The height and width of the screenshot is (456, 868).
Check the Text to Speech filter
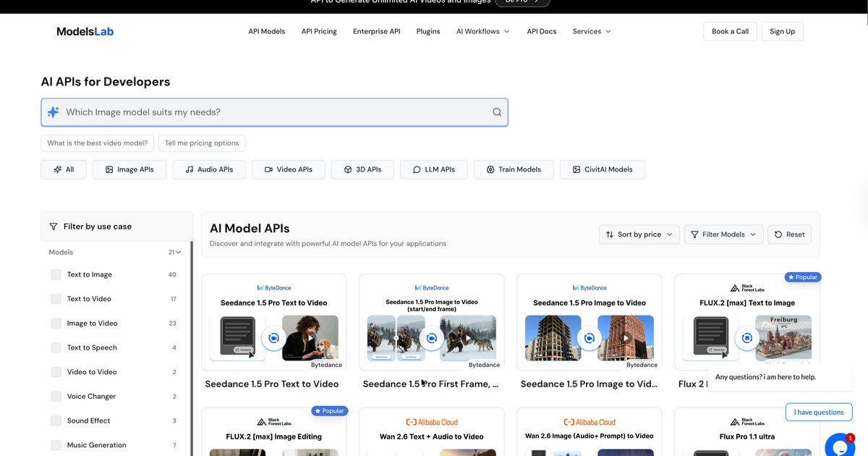56,347
